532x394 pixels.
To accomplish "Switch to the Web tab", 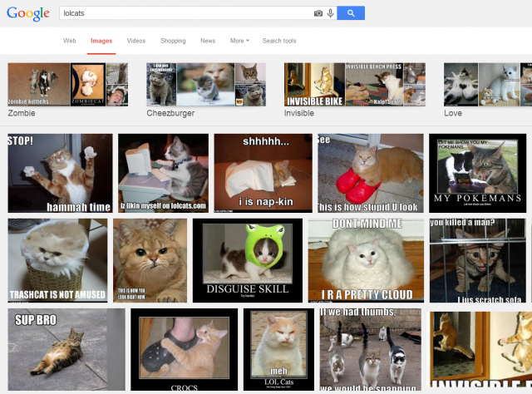I will (70, 41).
